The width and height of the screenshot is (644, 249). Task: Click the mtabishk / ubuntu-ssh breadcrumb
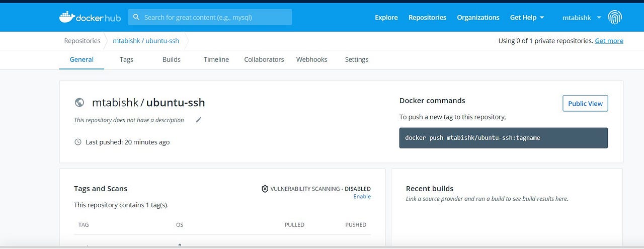(x=145, y=41)
